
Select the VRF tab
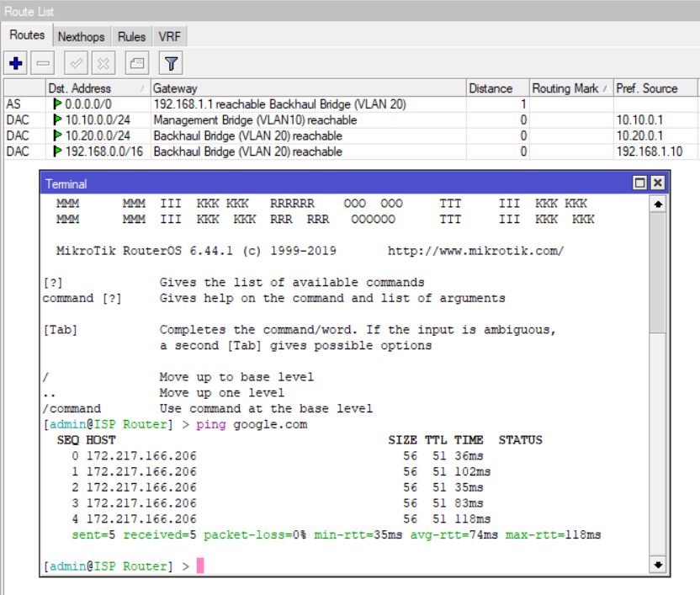170,36
